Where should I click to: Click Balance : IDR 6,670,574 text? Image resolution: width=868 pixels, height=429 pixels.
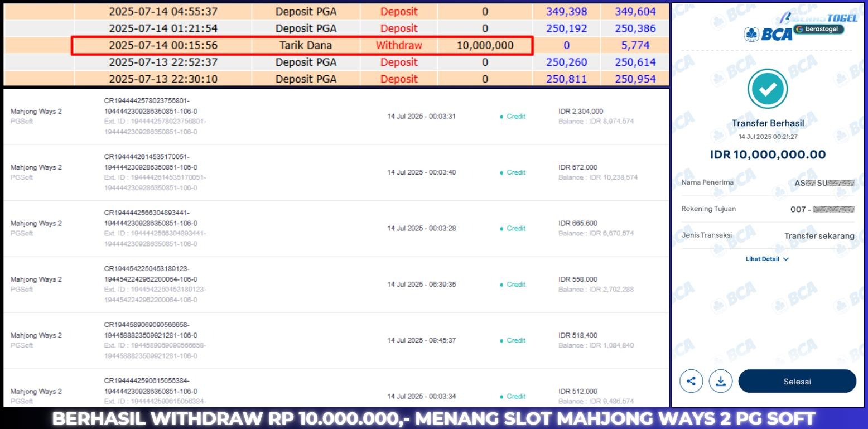click(596, 233)
